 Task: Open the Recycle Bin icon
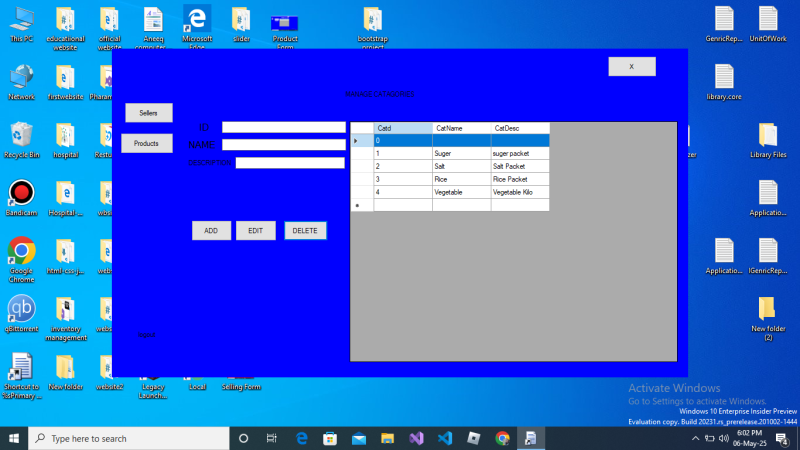21,135
